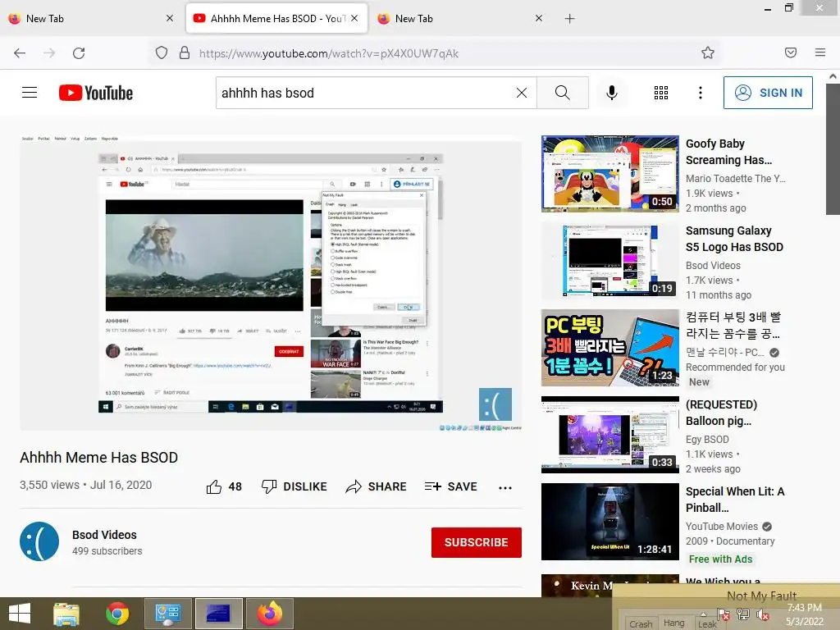Screen dimensions: 840x630
Task: Run search with the magnifier button
Action: [x=563, y=93]
